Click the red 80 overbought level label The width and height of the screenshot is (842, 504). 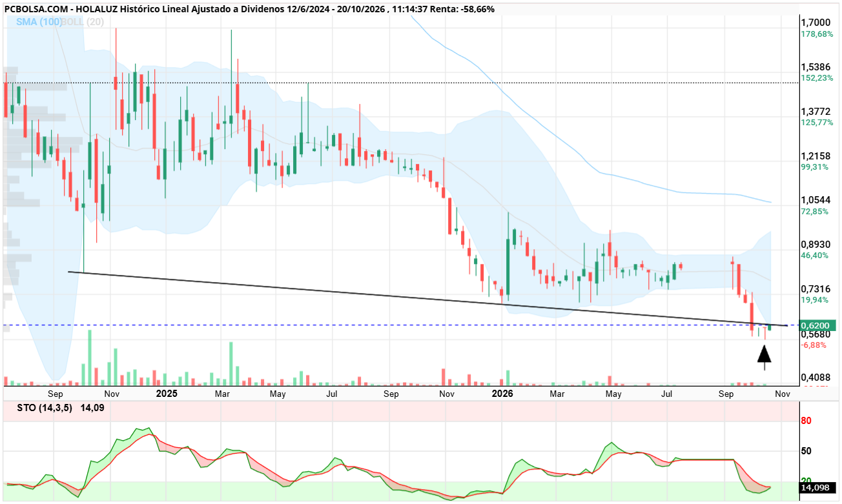[x=806, y=421]
